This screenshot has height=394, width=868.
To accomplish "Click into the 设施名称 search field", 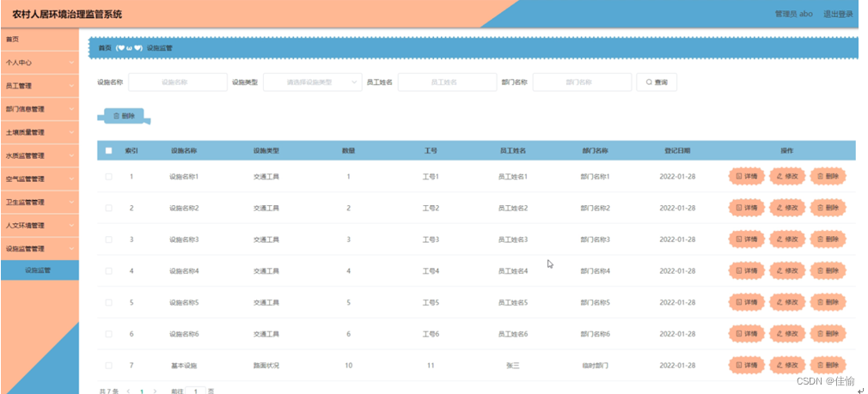I will [x=178, y=82].
